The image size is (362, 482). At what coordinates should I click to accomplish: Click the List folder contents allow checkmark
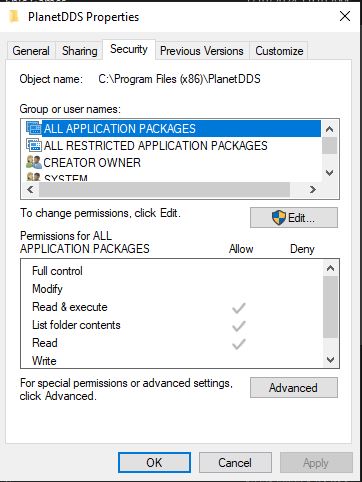pos(239,326)
